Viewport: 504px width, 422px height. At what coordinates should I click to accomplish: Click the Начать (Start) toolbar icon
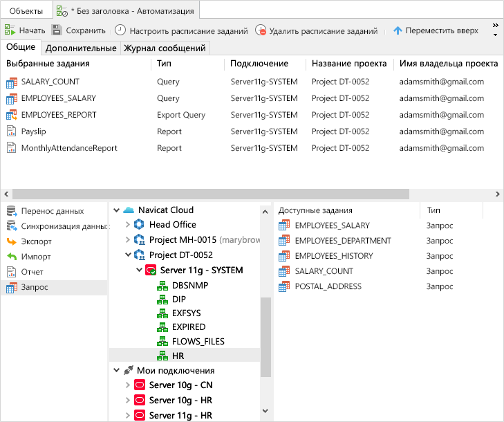click(10, 30)
